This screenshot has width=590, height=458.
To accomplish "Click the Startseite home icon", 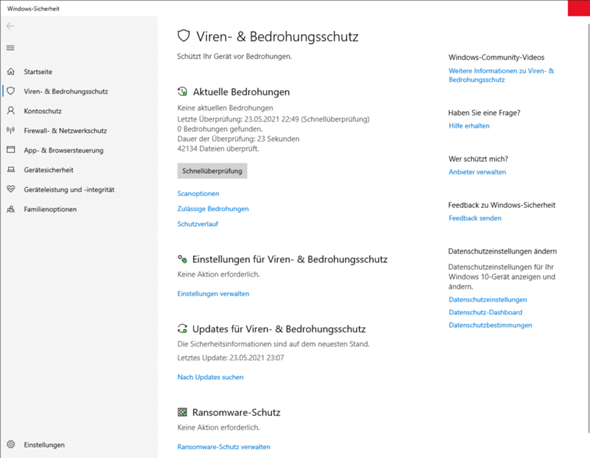I will click(11, 72).
